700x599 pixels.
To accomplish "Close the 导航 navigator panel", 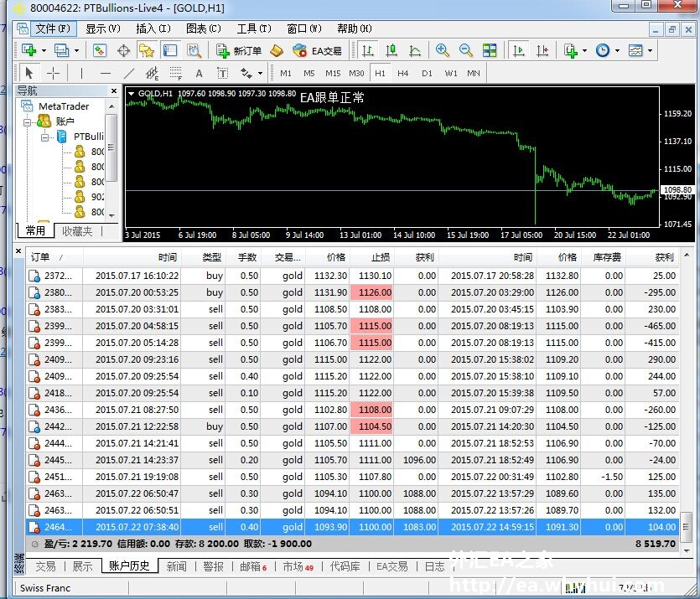I will pos(114,91).
